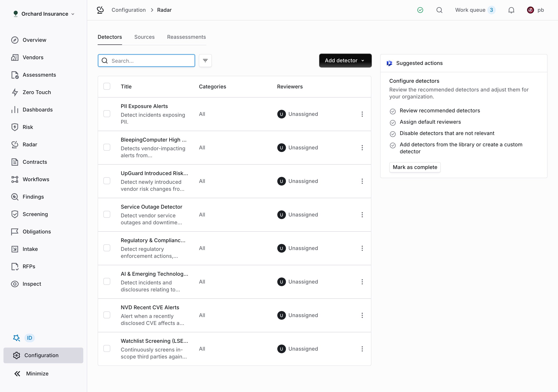The width and height of the screenshot is (558, 392).
Task: Click the pin icon next to ID
Action: click(16, 338)
